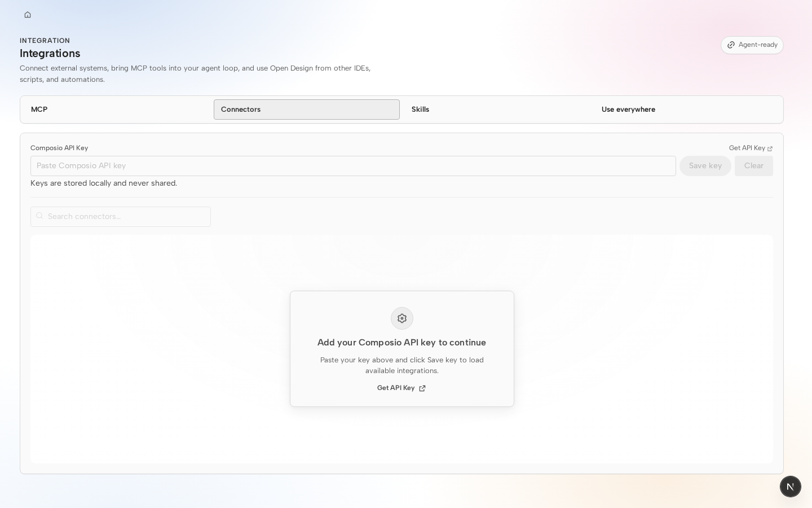Click the Composio API Key field label
This screenshot has width=812, height=508.
(x=59, y=148)
